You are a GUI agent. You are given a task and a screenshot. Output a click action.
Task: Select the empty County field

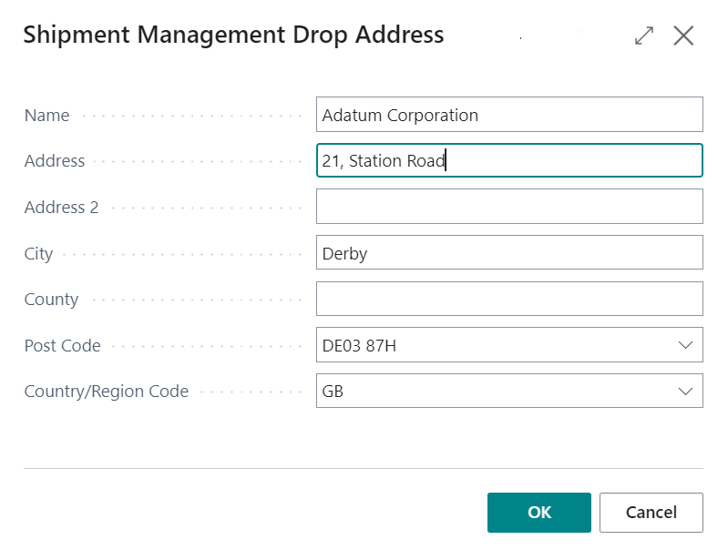509,299
